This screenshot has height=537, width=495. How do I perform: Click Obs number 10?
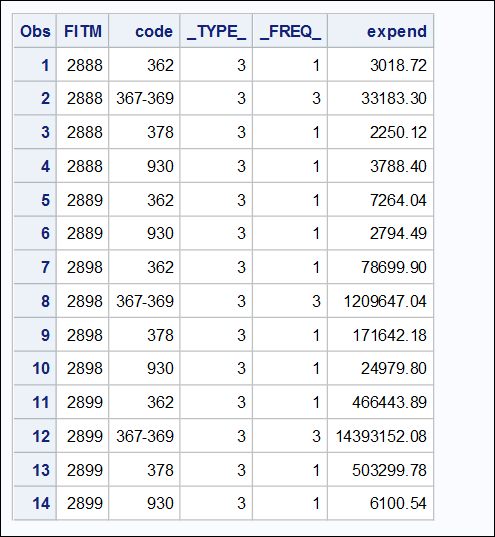[x=41, y=368]
